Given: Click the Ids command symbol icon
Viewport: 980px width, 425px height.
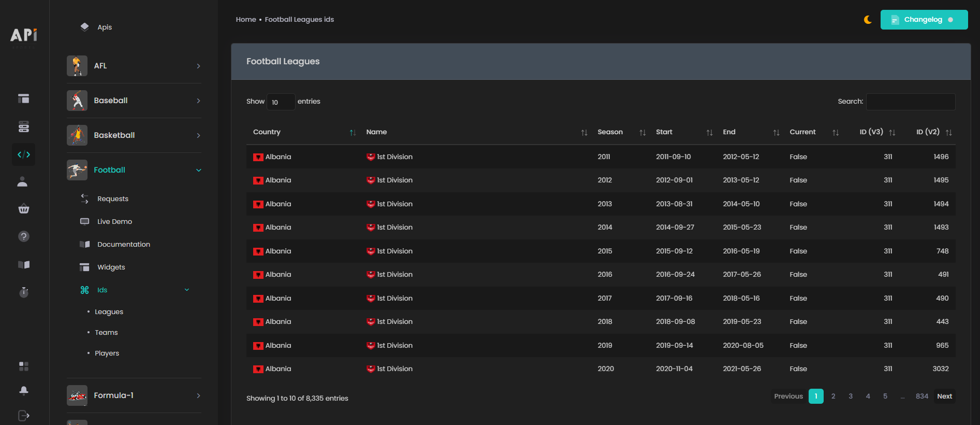Looking at the screenshot, I should 85,290.
